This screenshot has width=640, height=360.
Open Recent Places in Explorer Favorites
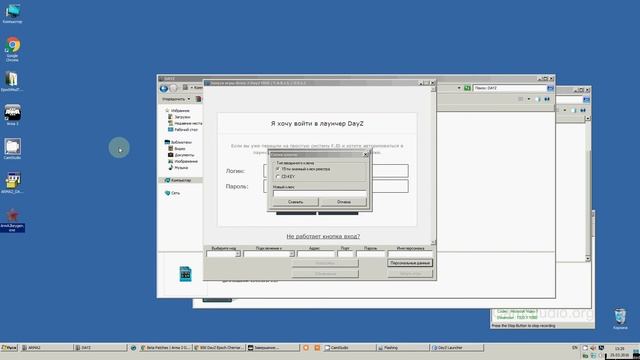pos(185,123)
